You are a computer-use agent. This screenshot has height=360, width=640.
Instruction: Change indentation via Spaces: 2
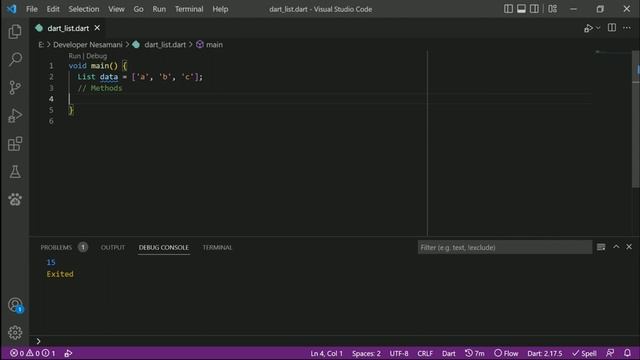pos(366,353)
